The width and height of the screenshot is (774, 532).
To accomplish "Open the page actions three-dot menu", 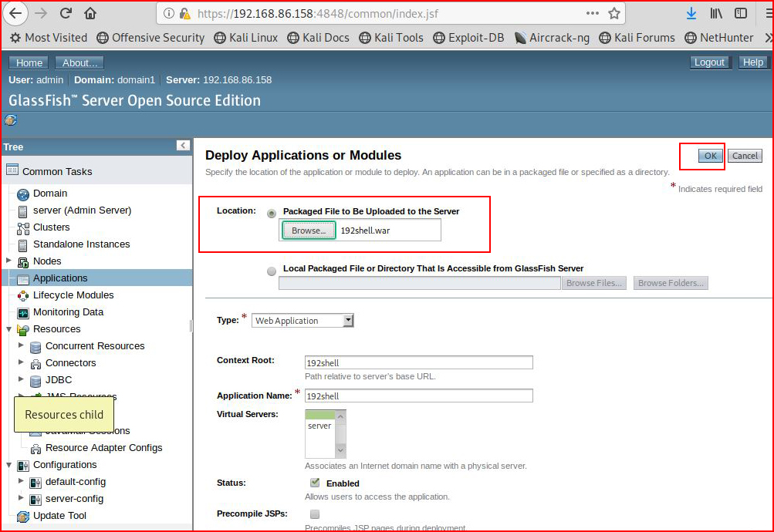I will tap(593, 13).
